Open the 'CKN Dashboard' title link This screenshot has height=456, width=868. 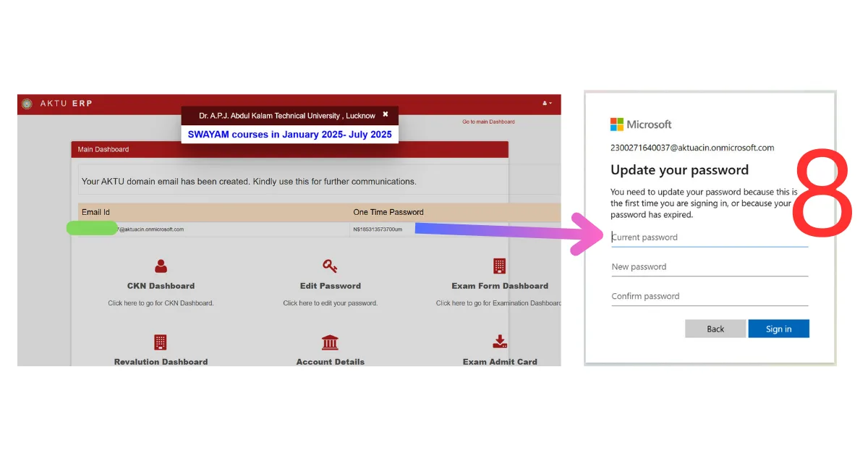pos(161,286)
